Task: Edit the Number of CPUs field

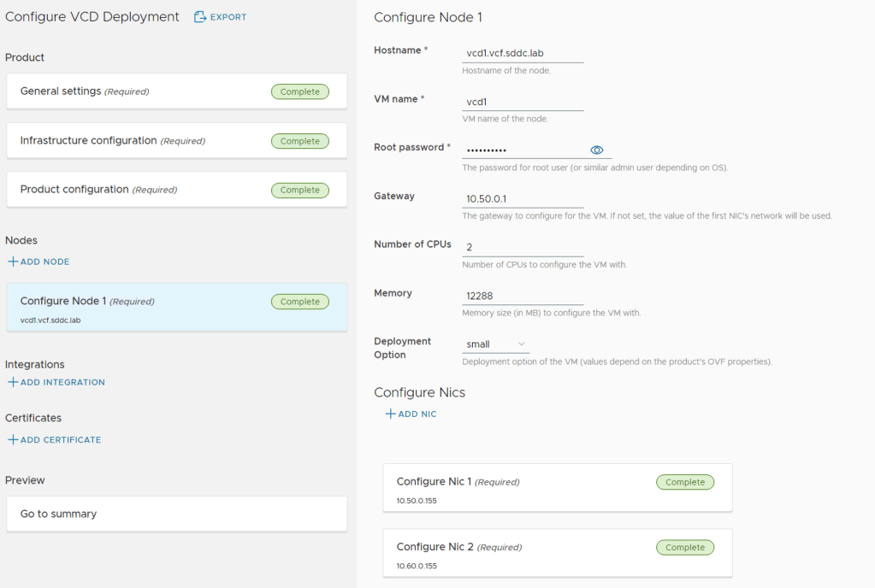Action: pos(522,247)
